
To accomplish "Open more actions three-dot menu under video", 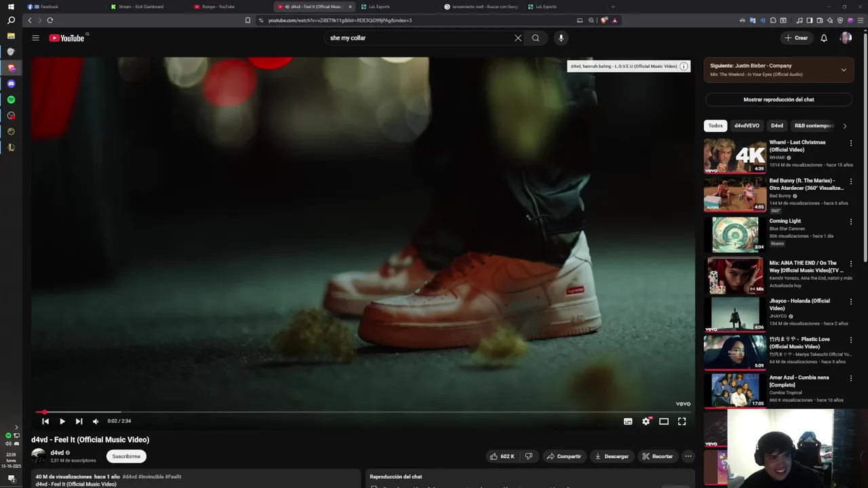I will tap(688, 456).
